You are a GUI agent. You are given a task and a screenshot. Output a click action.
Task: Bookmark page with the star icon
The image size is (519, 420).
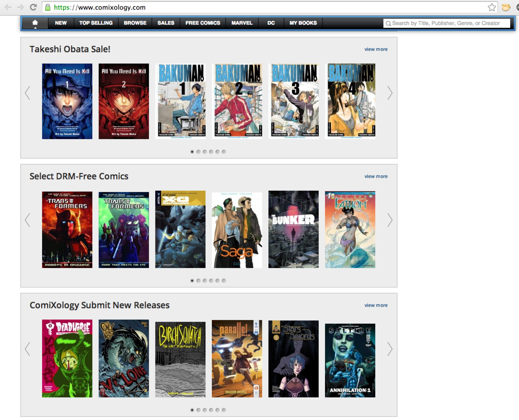pyautogui.click(x=492, y=7)
